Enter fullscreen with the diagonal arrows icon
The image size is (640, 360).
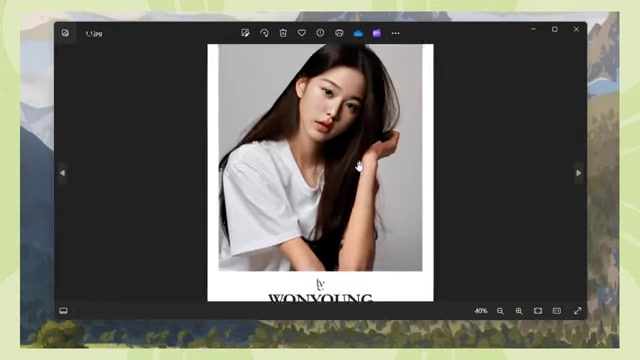click(578, 311)
